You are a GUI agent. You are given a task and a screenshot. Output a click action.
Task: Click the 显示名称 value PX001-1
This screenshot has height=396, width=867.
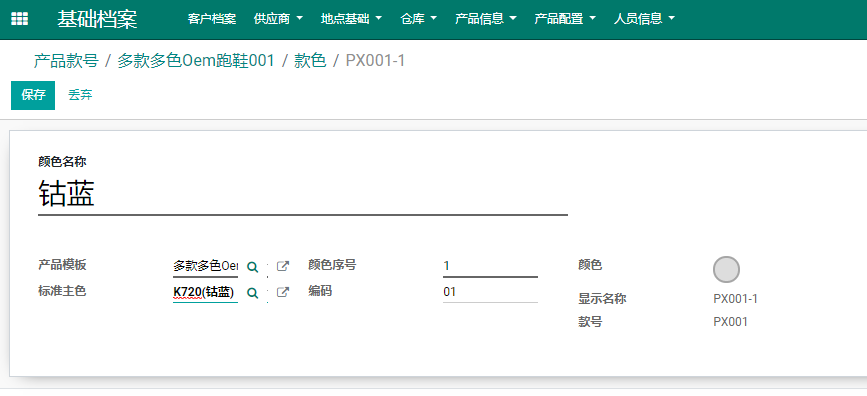coord(735,299)
